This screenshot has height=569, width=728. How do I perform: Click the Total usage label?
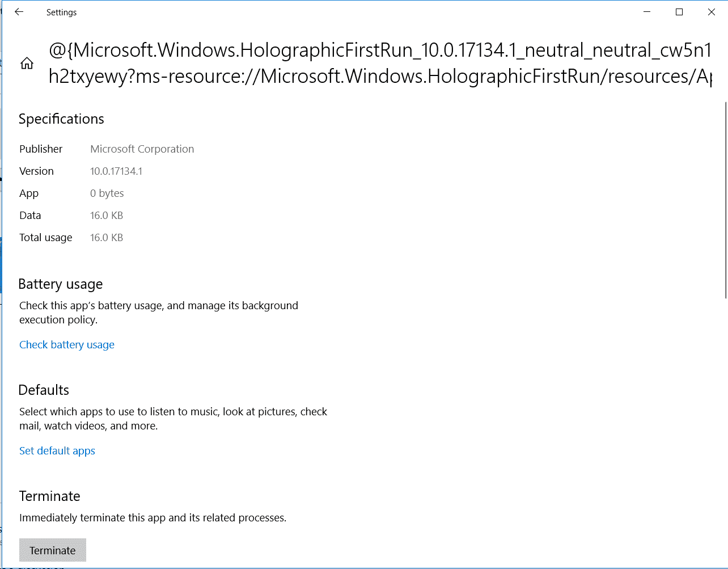click(46, 238)
